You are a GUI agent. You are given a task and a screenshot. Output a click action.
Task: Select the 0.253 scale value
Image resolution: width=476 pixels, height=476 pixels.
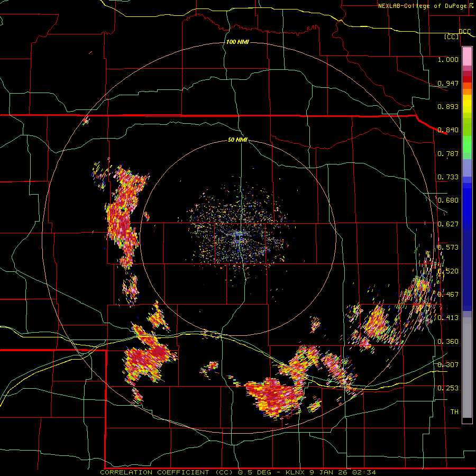click(448, 388)
